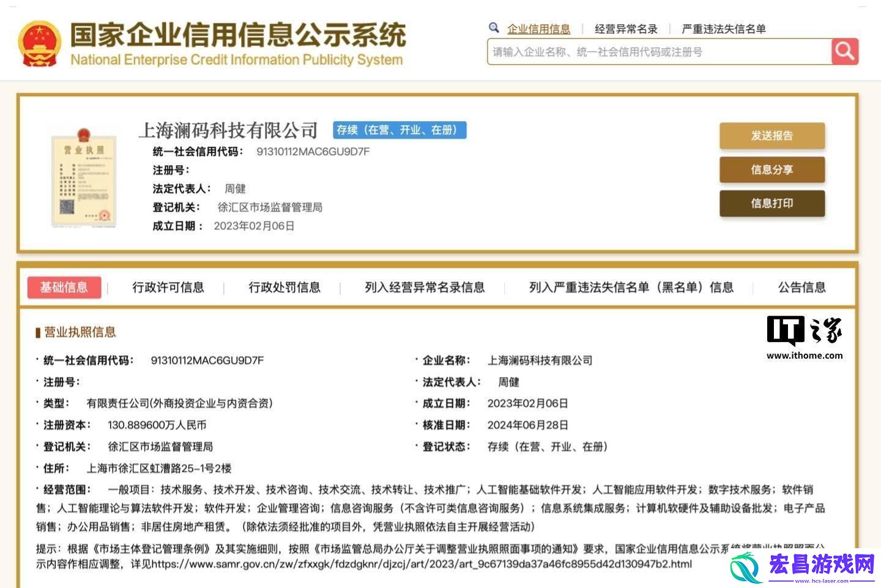Open the national emblem logo

click(x=39, y=44)
